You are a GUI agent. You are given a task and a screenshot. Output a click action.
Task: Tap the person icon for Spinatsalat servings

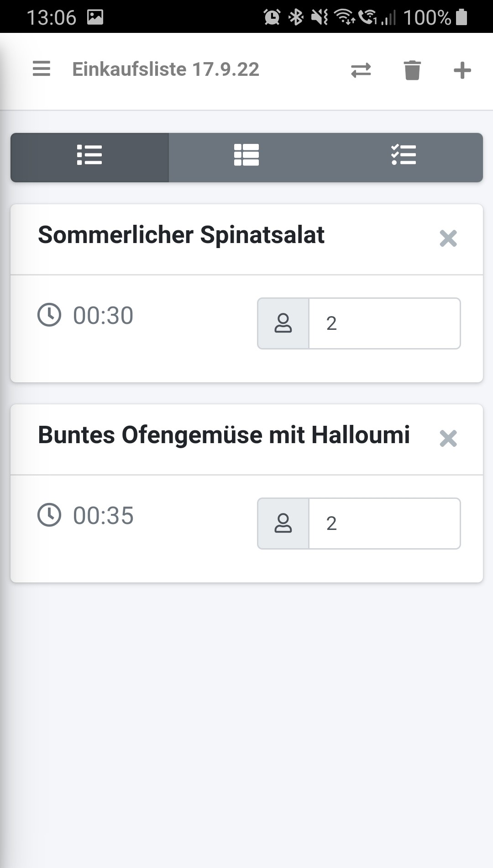pyautogui.click(x=283, y=323)
